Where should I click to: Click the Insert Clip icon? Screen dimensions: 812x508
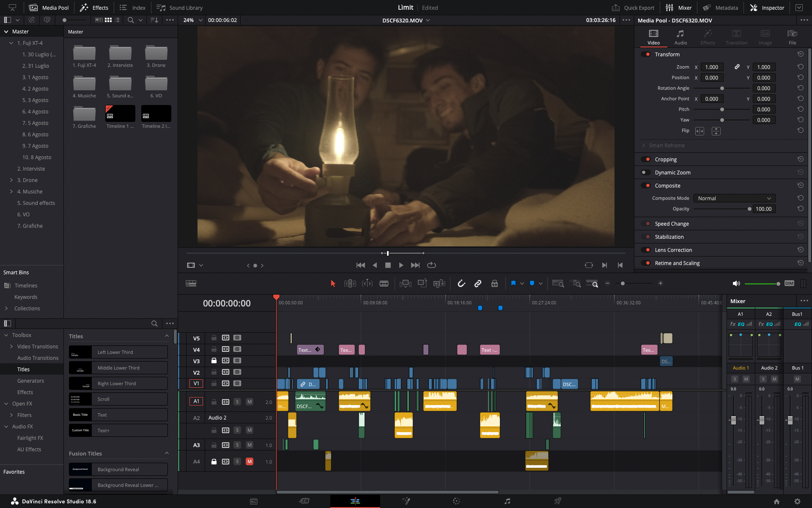tap(405, 284)
